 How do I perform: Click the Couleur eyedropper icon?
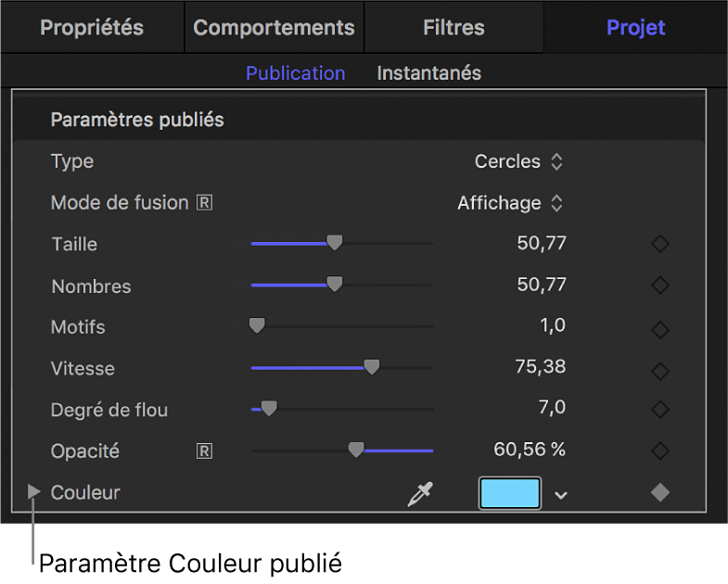[x=420, y=494]
